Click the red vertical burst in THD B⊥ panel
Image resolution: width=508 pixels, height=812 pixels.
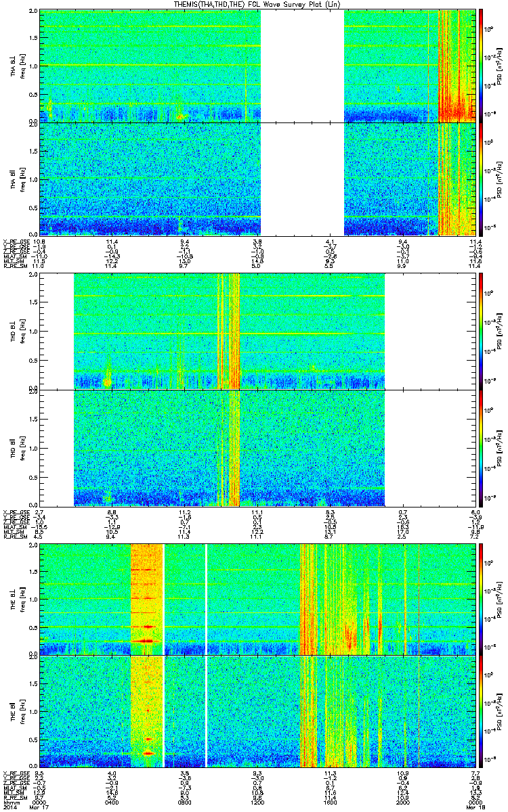(234, 331)
